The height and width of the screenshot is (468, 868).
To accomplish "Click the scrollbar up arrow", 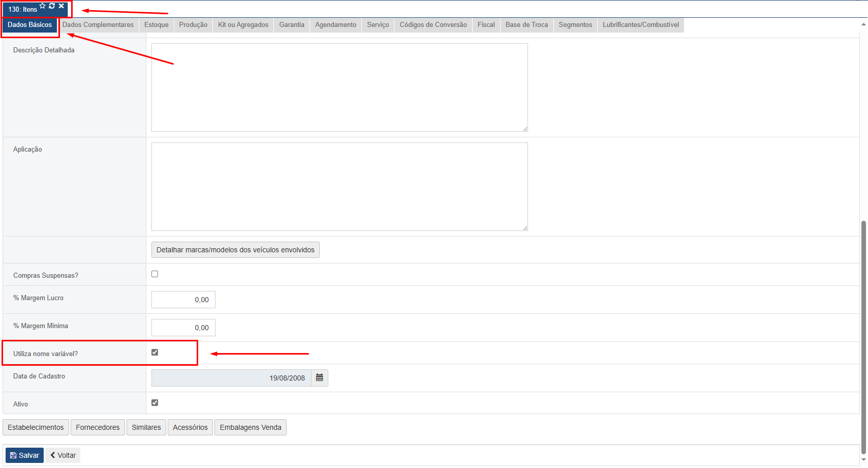I will [863, 23].
